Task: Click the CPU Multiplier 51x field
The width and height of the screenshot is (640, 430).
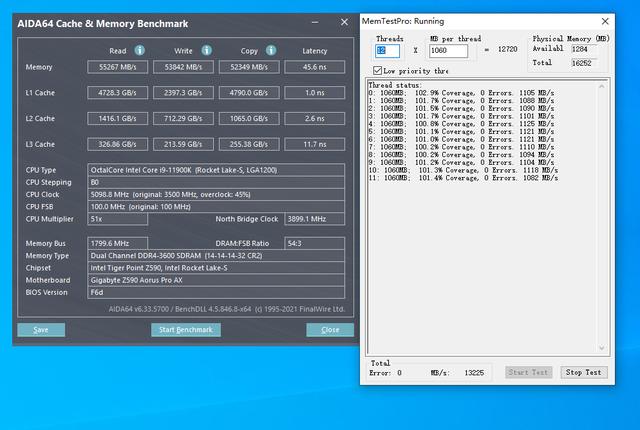Action: click(118, 219)
